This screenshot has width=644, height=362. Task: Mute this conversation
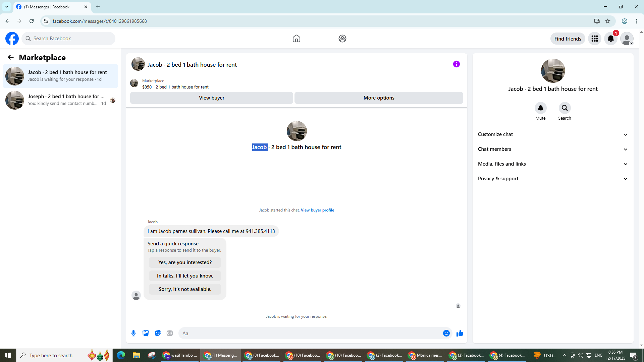tap(540, 108)
